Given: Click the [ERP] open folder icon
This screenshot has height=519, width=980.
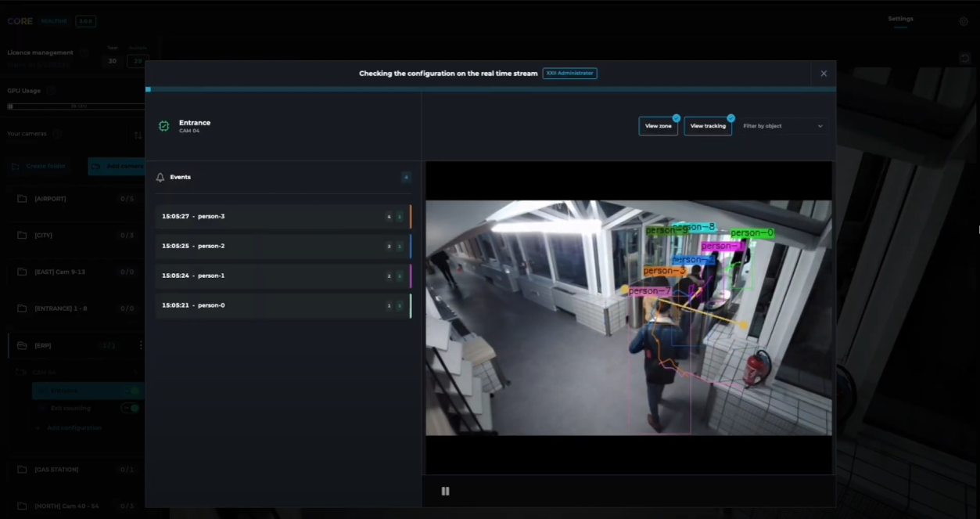Looking at the screenshot, I should (x=22, y=345).
